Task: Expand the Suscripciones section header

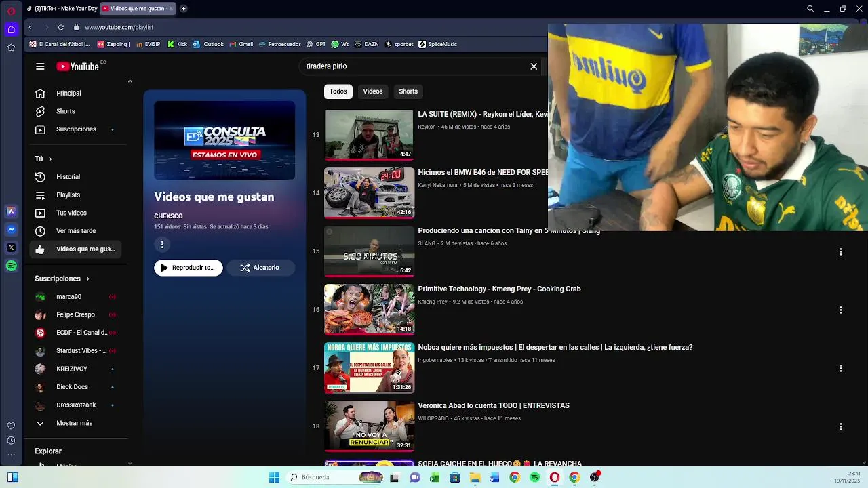Action: point(62,279)
